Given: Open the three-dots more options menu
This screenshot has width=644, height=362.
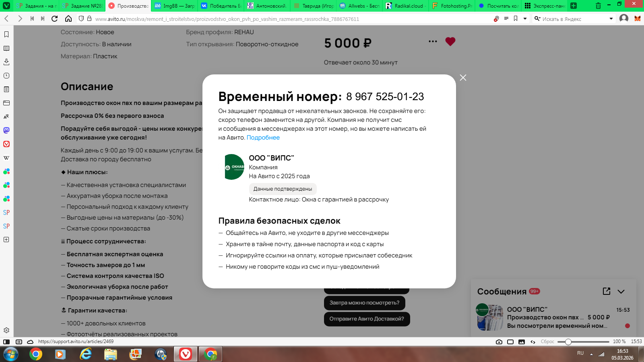Looking at the screenshot, I should coord(433,41).
